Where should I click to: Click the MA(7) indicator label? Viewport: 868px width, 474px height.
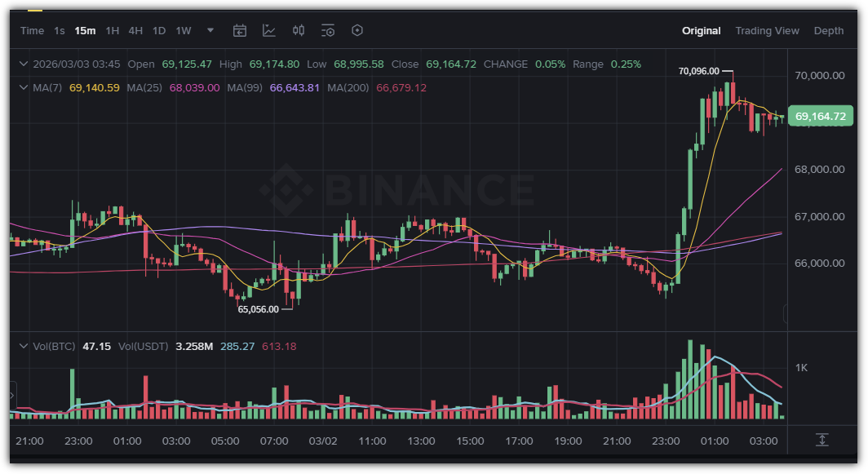coord(47,87)
